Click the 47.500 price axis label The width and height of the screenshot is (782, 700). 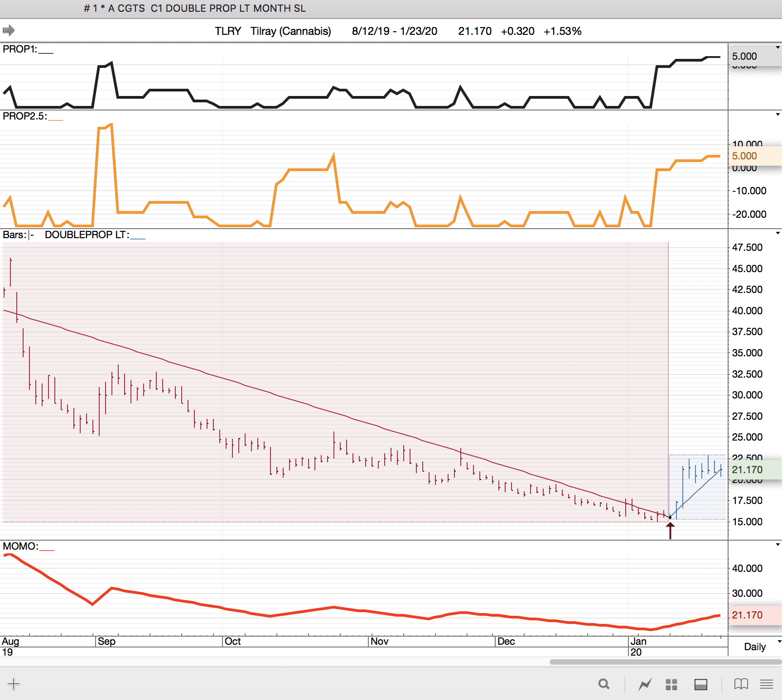click(x=747, y=247)
